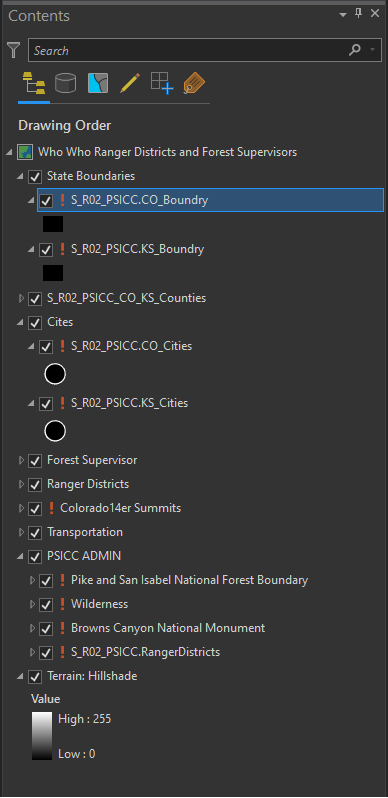This screenshot has height=798, width=388.
Task: Toggle visibility of S_R02_PSICC.KS_Boundry
Action: coord(46,249)
